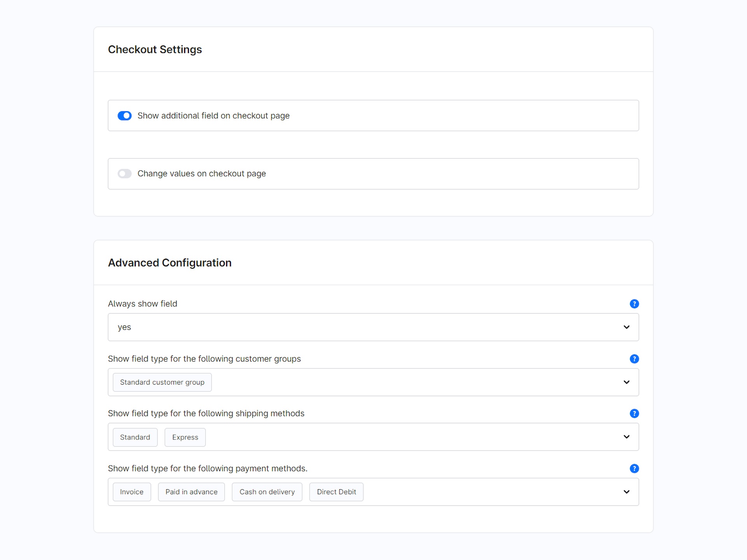The width and height of the screenshot is (747, 560).
Task: Click the Change values on checkout page label
Action: (202, 173)
